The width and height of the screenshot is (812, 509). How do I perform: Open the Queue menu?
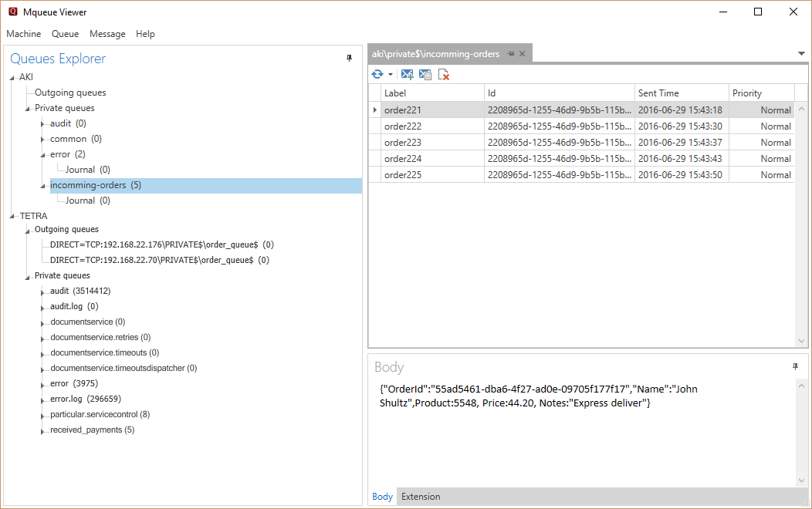coord(66,34)
